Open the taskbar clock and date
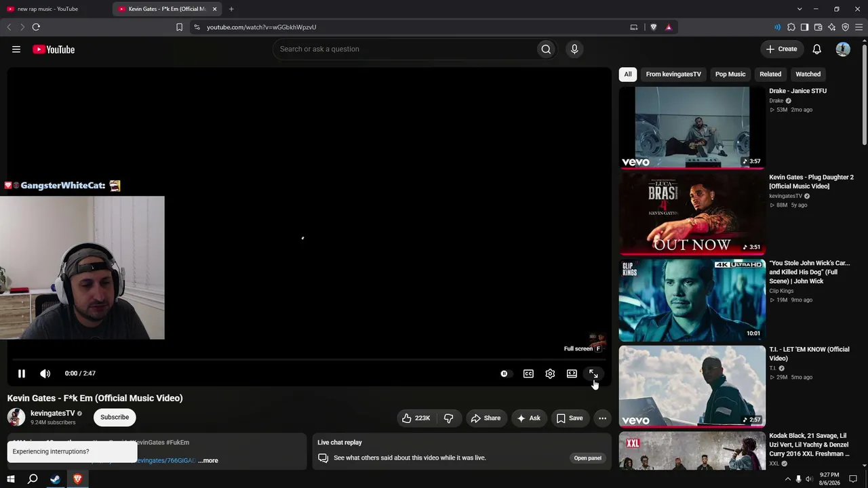The height and width of the screenshot is (488, 868). 829,479
